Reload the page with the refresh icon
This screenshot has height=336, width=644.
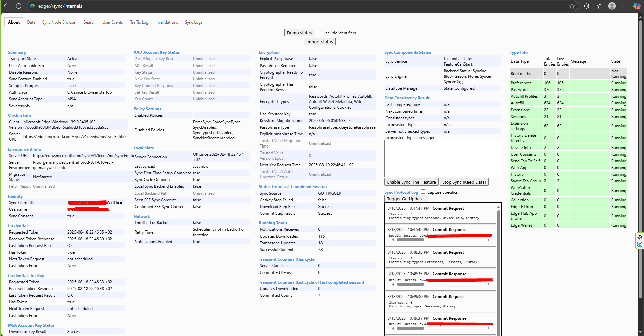click(x=19, y=6)
